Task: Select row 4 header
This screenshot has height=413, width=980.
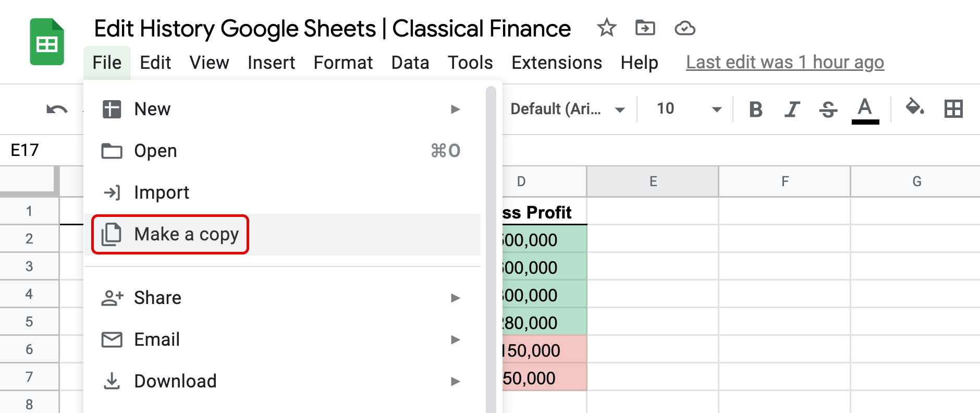Action: pyautogui.click(x=29, y=294)
